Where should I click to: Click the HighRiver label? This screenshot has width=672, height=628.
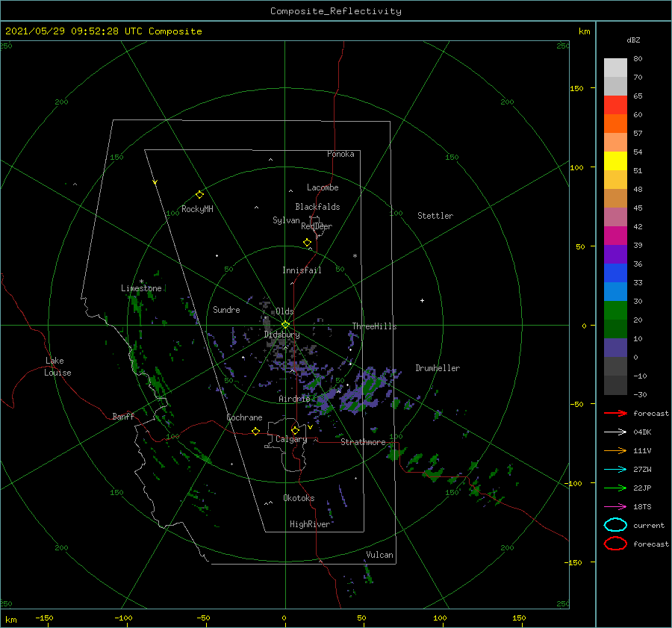click(x=310, y=524)
